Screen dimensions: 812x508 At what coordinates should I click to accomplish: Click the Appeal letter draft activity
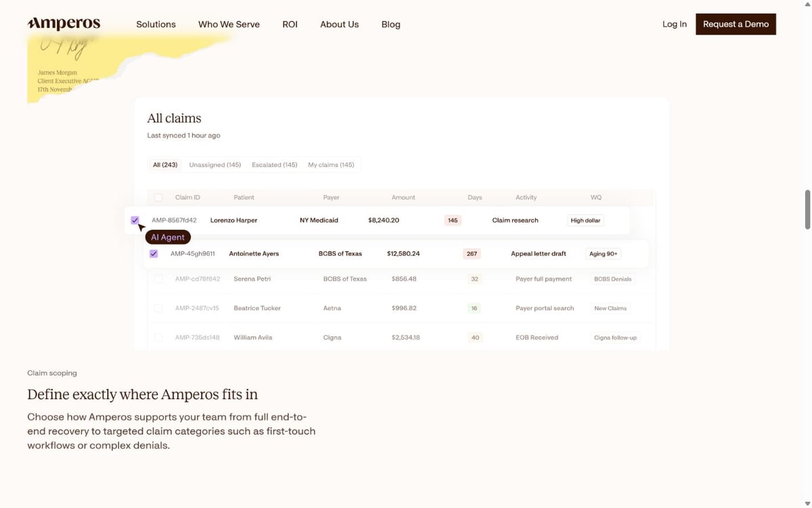(539, 254)
